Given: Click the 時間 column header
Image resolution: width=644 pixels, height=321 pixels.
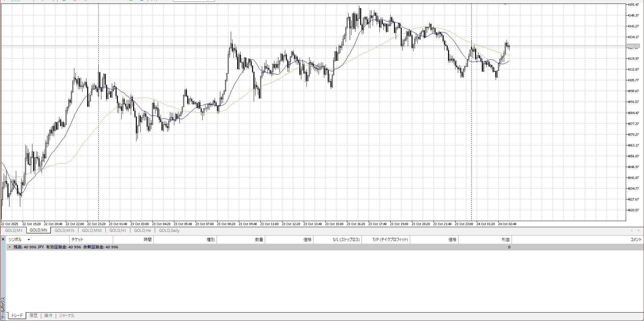Looking at the screenshot, I should [x=148, y=240].
